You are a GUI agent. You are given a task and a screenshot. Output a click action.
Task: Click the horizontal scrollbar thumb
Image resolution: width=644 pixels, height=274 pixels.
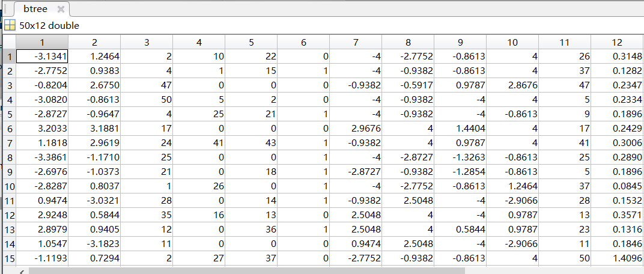(x=247, y=271)
